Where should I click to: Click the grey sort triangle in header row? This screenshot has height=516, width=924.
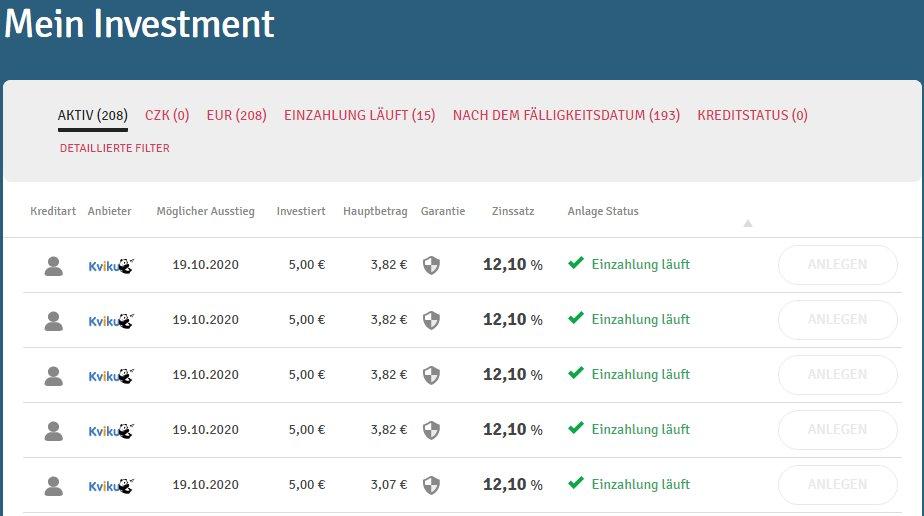(x=748, y=223)
